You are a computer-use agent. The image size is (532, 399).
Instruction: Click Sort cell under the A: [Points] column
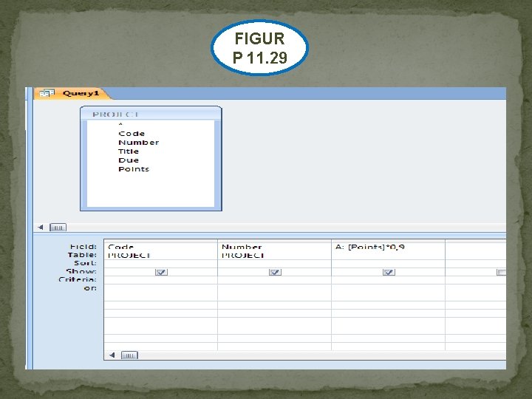click(x=389, y=264)
